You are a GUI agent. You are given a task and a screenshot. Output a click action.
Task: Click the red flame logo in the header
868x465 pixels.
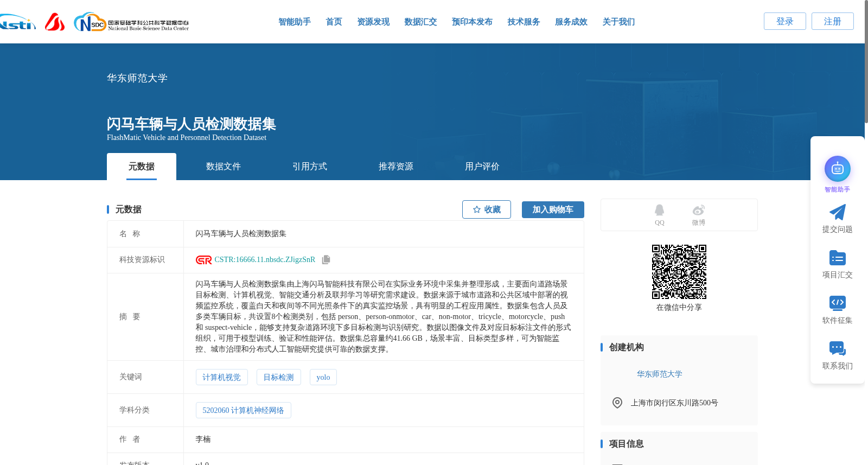55,22
